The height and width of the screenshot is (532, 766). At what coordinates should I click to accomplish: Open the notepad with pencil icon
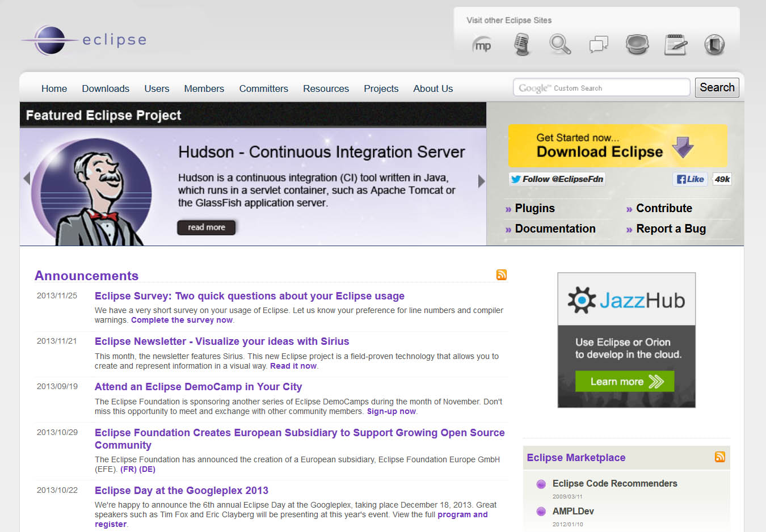coord(675,44)
